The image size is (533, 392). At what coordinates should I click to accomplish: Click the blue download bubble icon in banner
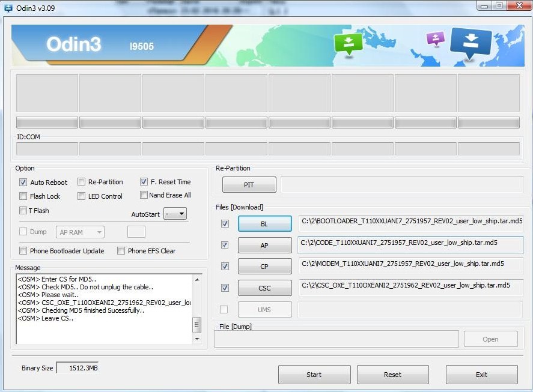[471, 42]
